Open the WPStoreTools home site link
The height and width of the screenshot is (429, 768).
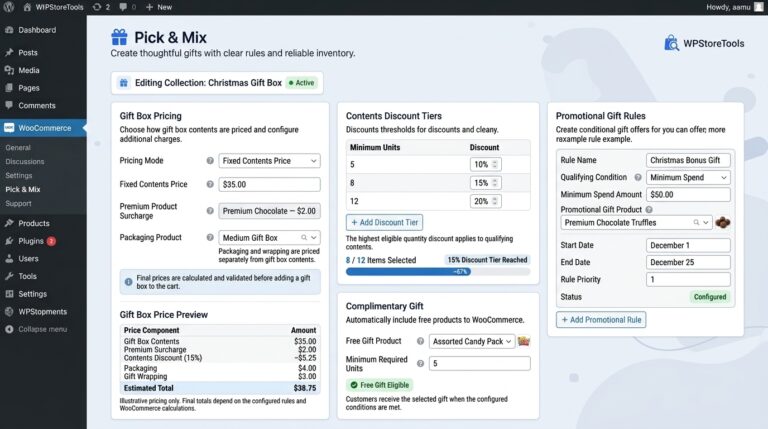[53, 7]
